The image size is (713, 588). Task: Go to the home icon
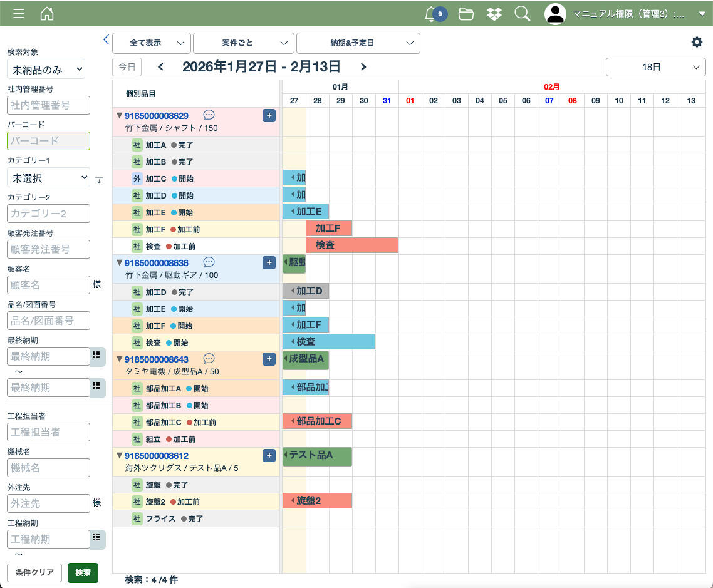click(47, 14)
